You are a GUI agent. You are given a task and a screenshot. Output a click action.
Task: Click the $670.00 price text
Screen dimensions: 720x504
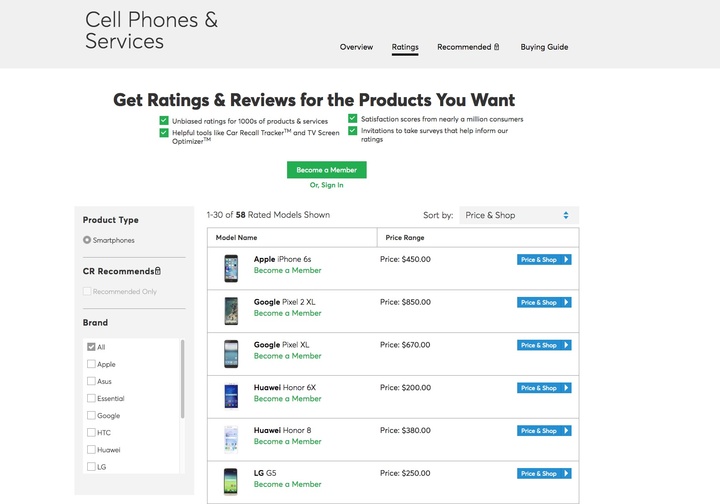[x=416, y=345]
